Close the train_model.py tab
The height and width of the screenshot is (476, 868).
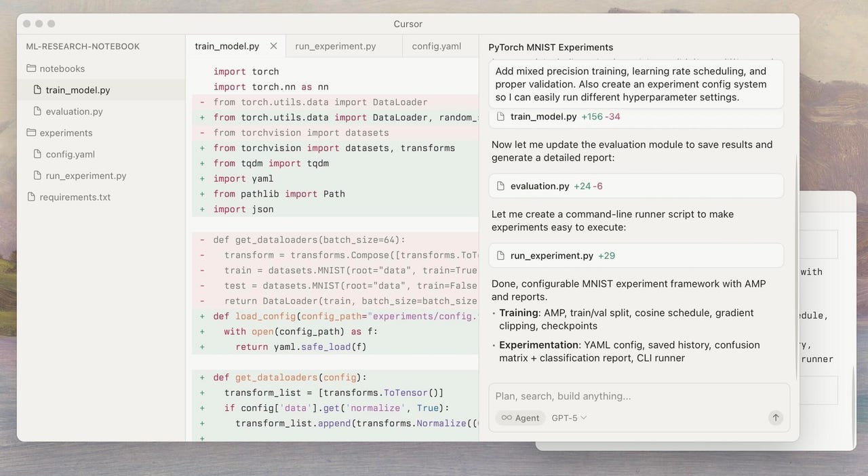coord(273,46)
